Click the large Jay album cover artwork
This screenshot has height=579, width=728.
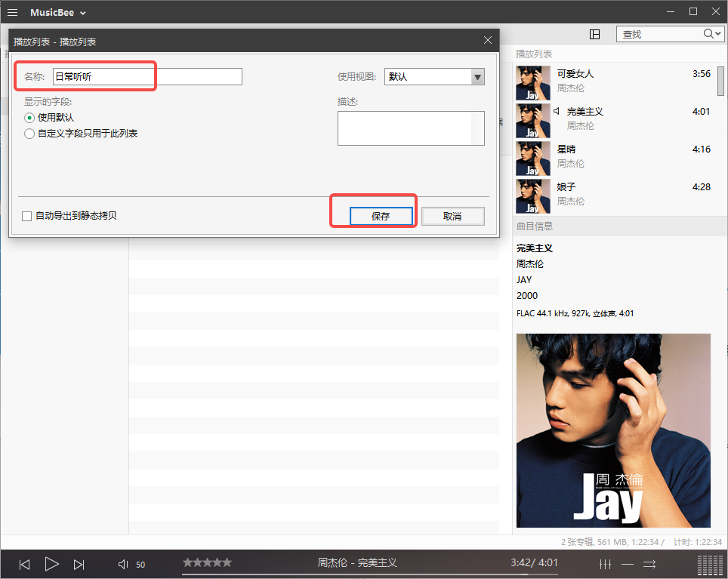613,430
